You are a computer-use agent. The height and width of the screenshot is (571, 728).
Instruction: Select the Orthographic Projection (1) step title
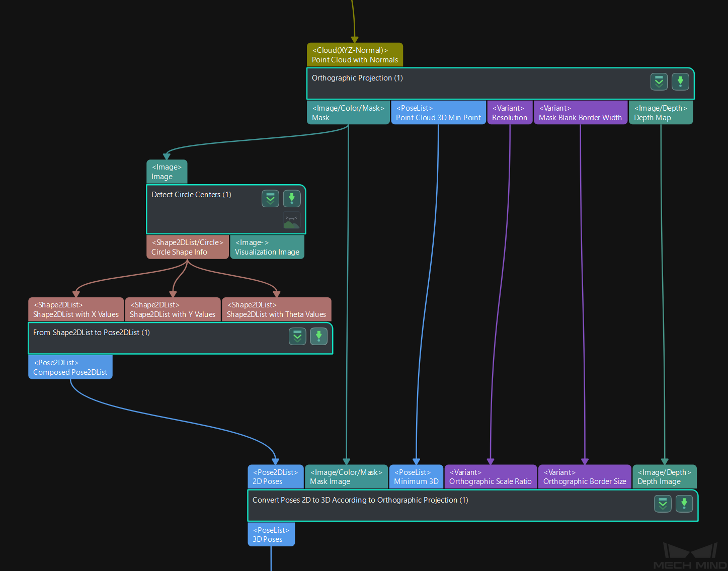[x=357, y=78]
